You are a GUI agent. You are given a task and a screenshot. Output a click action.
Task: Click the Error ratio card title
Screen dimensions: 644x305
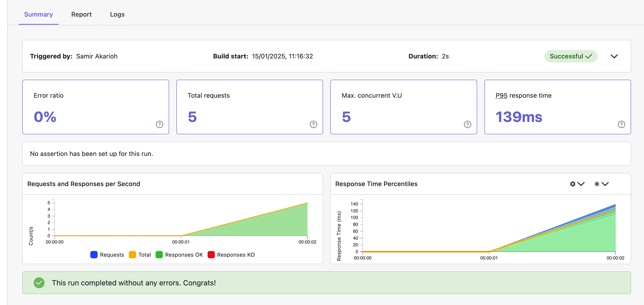48,96
